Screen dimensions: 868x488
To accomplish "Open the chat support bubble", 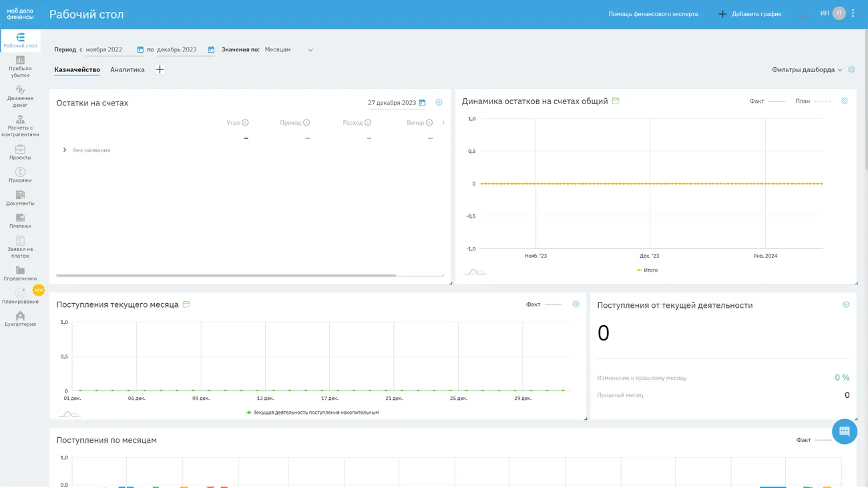I will [844, 431].
